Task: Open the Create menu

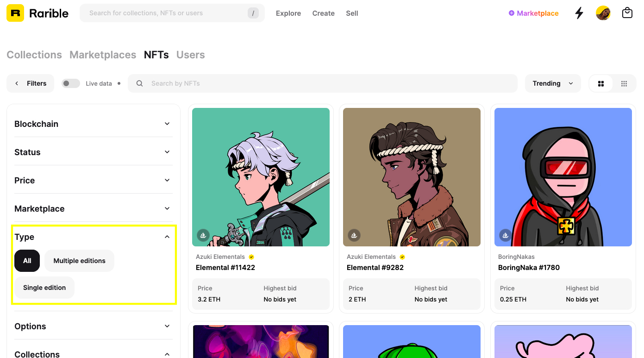Action: coord(324,13)
